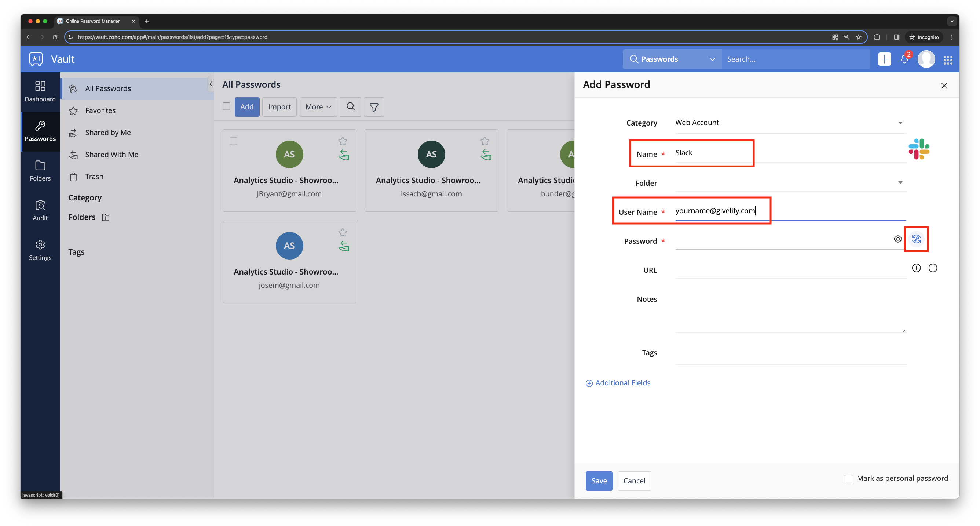Open the notifications bell
The height and width of the screenshot is (526, 980).
tap(904, 59)
